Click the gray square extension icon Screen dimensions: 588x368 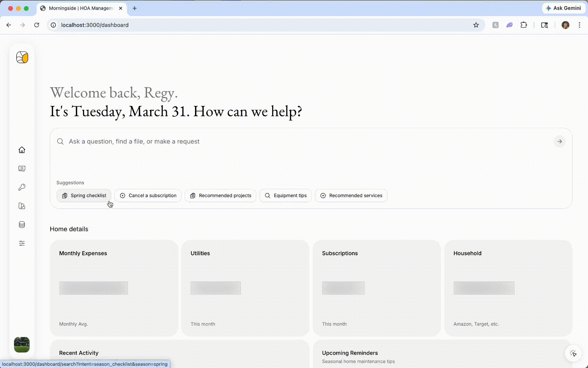click(495, 25)
